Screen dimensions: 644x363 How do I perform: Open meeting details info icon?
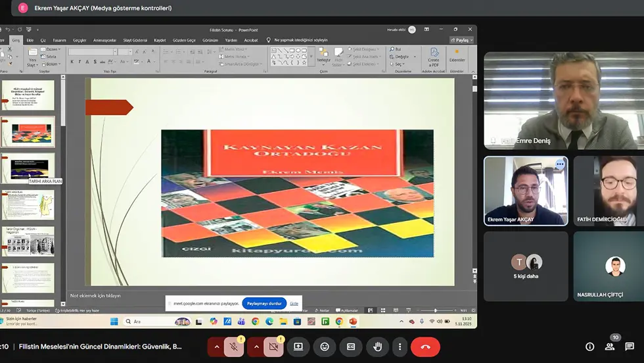589,347
